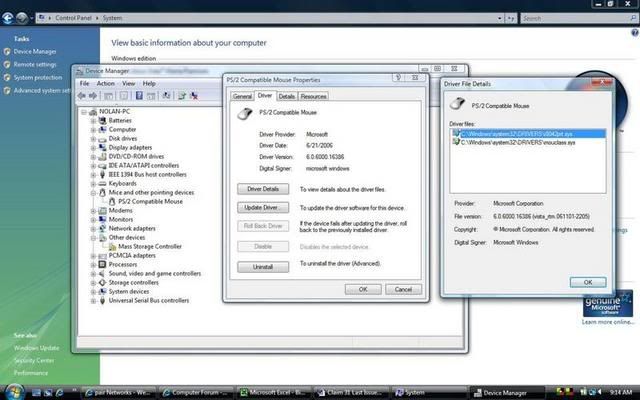The image size is (640, 400).
Task: Click the blue Help icon in Device Manager toolbar
Action: pos(139,96)
